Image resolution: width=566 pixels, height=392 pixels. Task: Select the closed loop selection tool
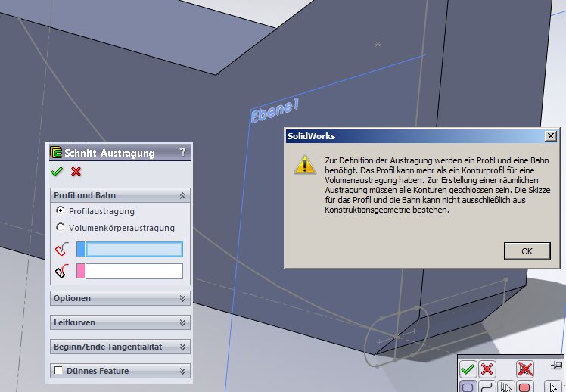(x=468, y=387)
